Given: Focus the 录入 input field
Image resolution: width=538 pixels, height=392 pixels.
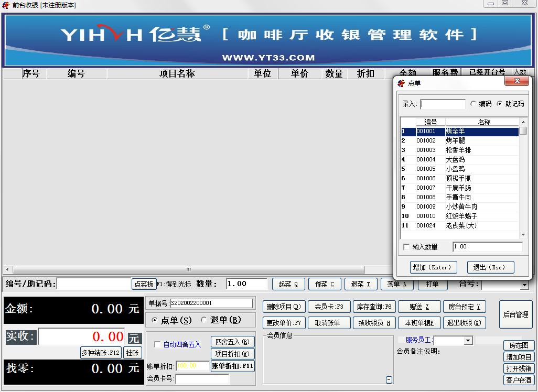Looking at the screenshot, I should pyautogui.click(x=443, y=104).
